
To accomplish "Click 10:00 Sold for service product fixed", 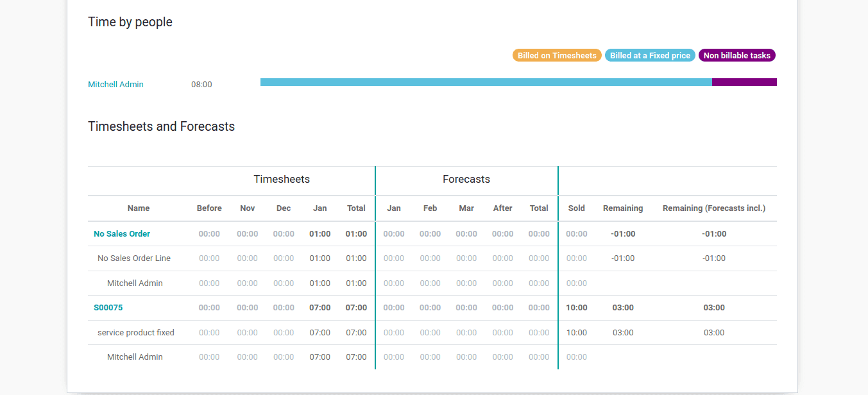I will [x=577, y=333].
